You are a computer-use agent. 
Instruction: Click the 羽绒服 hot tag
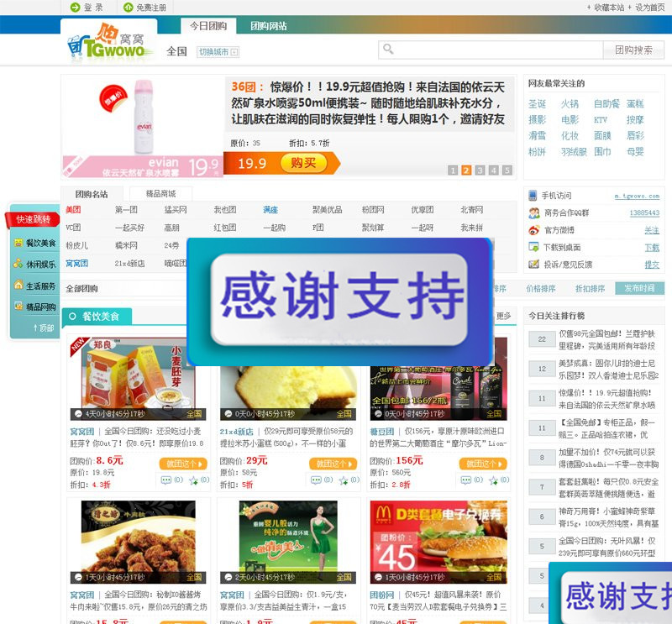[x=574, y=152]
